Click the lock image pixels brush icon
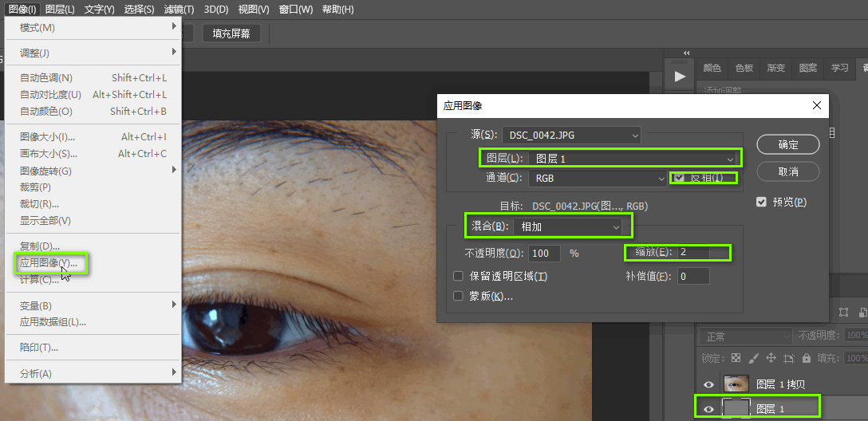The width and height of the screenshot is (868, 421). coord(754,358)
